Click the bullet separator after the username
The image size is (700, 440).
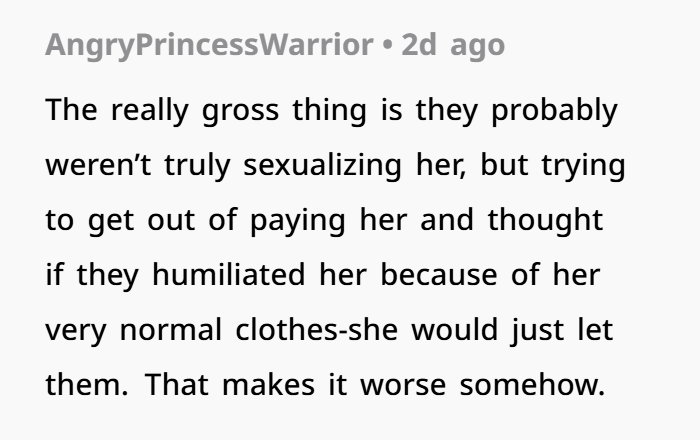(x=387, y=46)
